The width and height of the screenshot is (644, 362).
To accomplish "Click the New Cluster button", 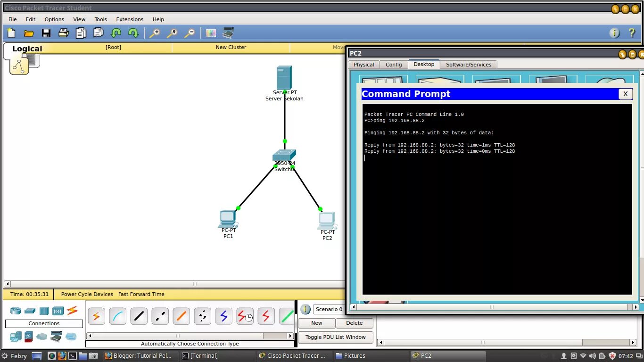I will [x=231, y=47].
